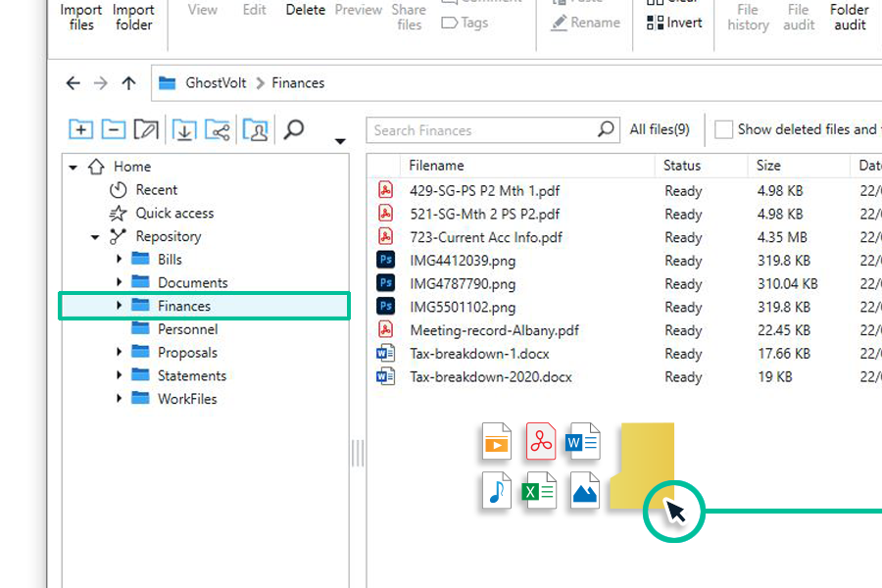Screen dimensions: 882x588
Task: Collapse the Repository tree node
Action: [x=95, y=237]
